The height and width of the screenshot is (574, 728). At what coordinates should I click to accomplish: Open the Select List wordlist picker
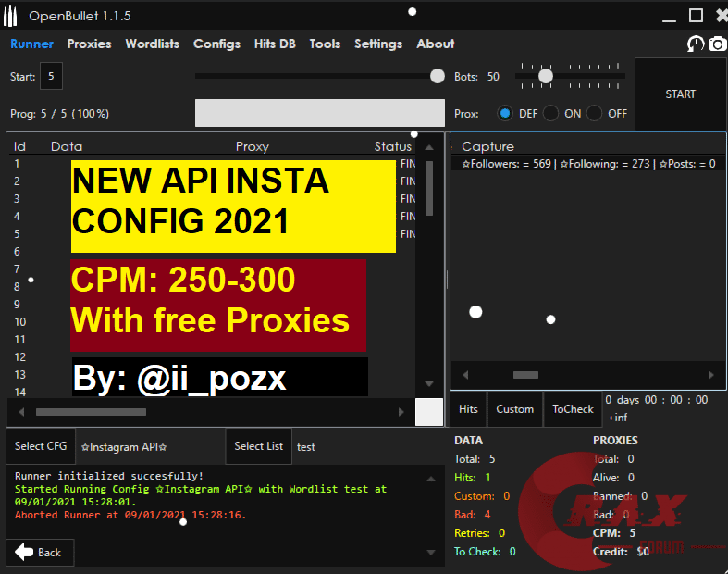[258, 446]
